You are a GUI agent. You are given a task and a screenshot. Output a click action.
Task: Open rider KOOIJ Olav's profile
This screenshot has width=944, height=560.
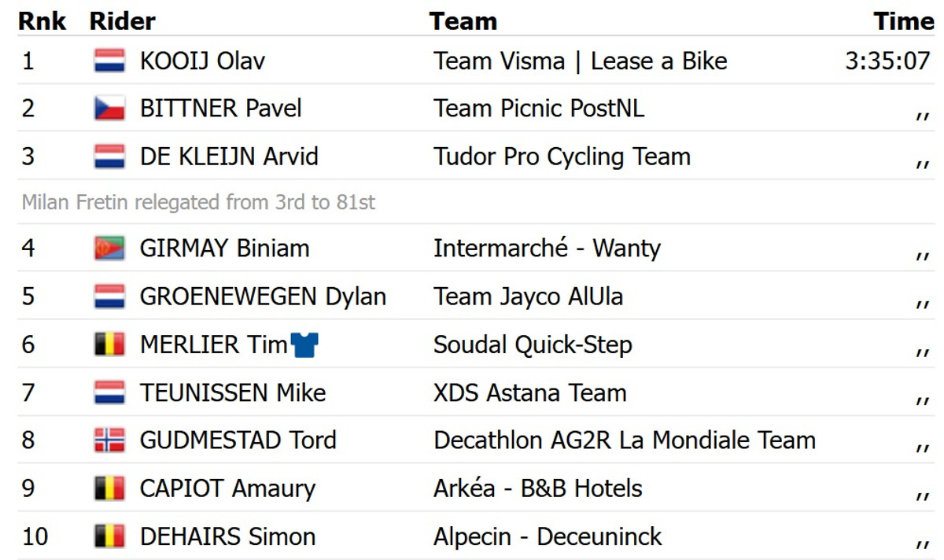(x=202, y=61)
